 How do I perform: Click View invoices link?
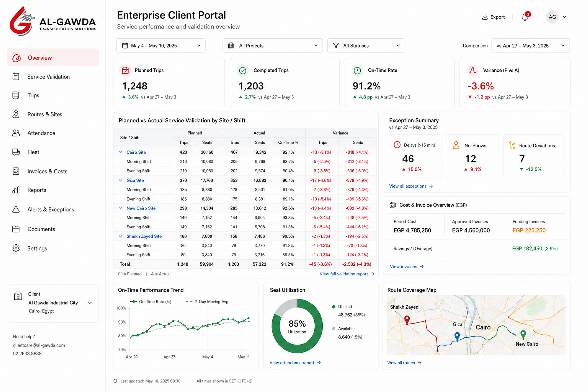407,266
